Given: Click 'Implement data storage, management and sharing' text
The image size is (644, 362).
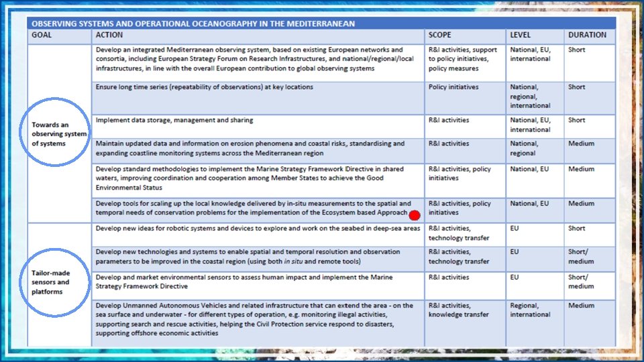Looking at the screenshot, I should [x=174, y=120].
